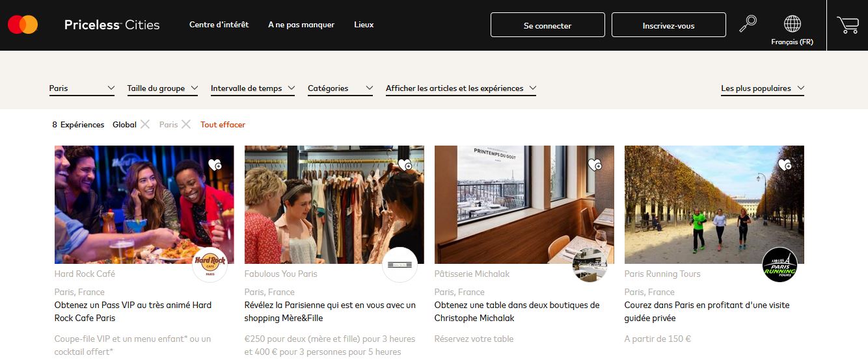
Task: Expand Taille du groupe filter
Action: point(163,88)
